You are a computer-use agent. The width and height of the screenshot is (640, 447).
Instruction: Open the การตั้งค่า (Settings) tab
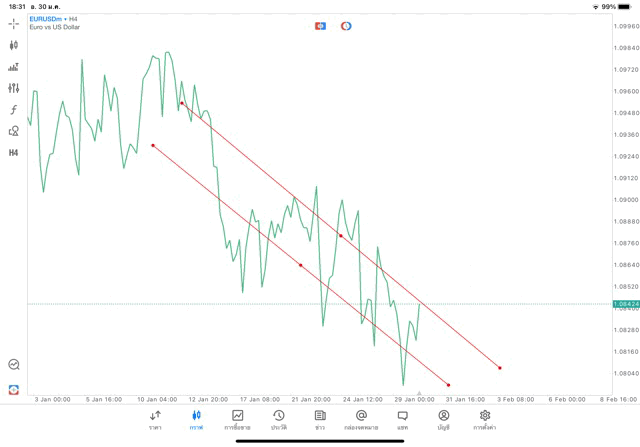(x=485, y=419)
